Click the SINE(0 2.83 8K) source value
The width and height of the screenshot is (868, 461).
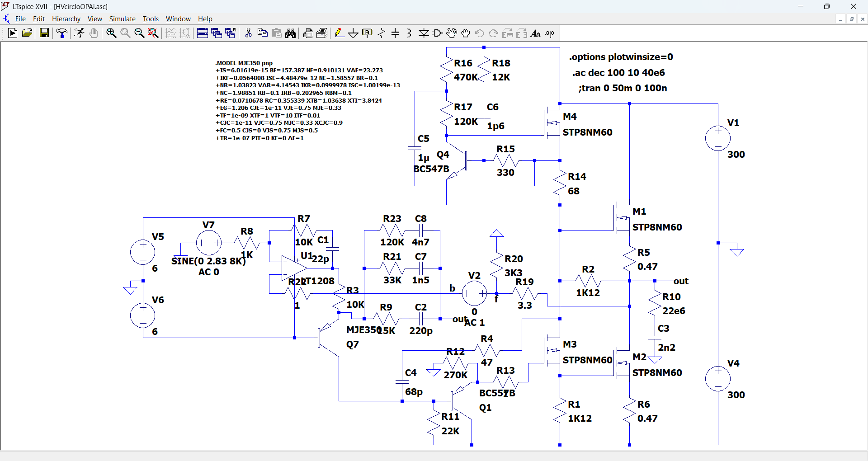[x=208, y=261]
